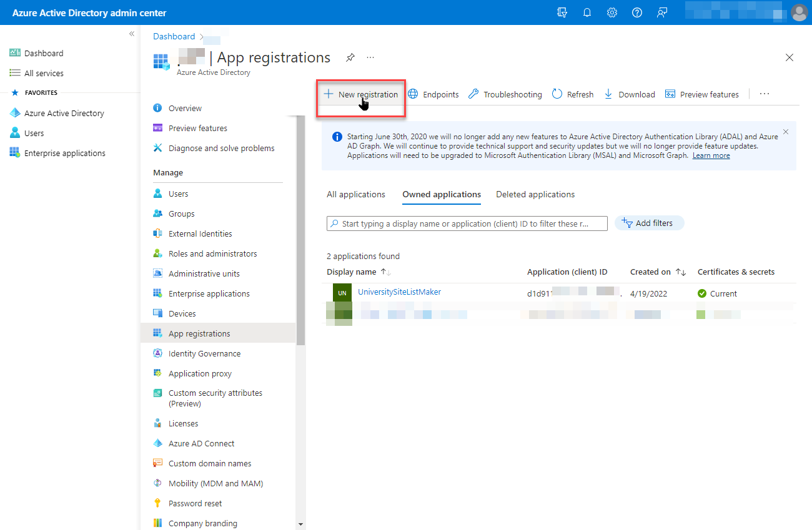Open the blade title ellipsis menu
This screenshot has height=530, width=812.
(370, 57)
